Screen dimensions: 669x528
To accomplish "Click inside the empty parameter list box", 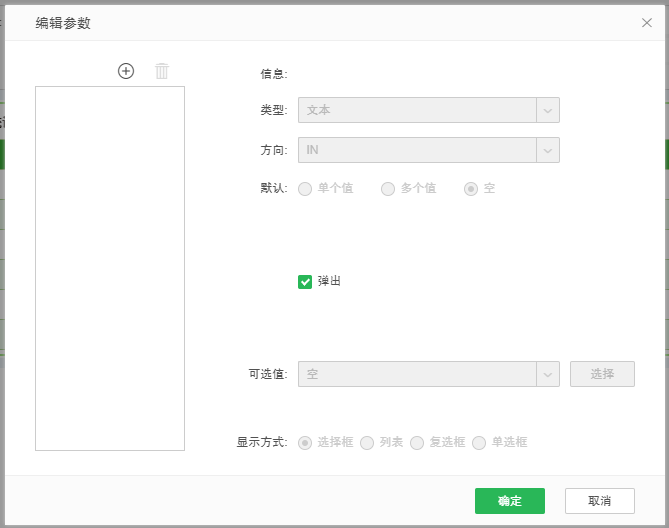I will [x=110, y=268].
